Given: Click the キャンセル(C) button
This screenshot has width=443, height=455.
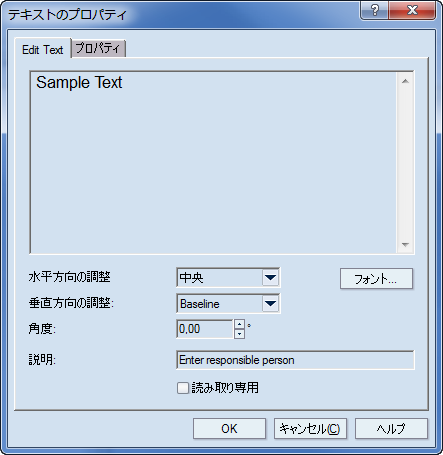Looking at the screenshot, I should pyautogui.click(x=310, y=429).
